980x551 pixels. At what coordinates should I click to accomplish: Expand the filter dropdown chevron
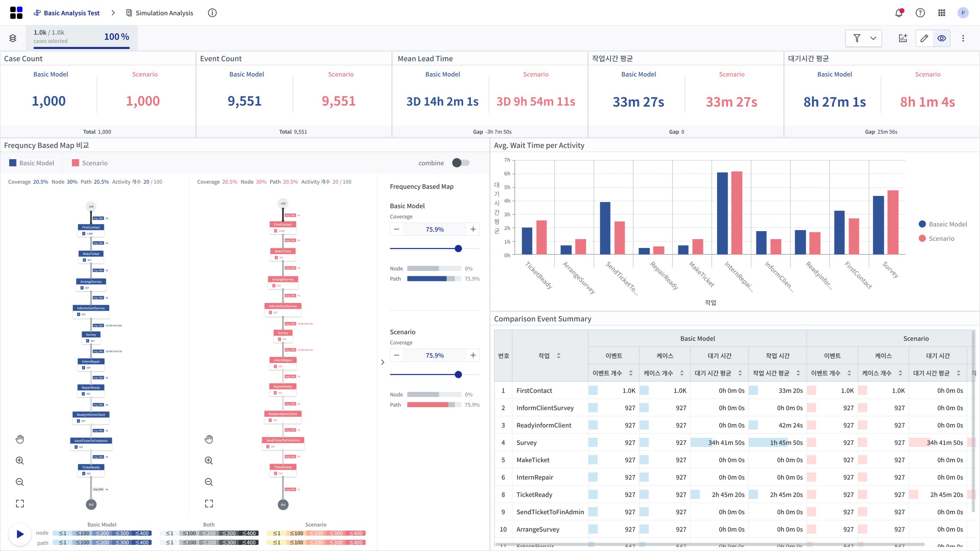(x=873, y=38)
